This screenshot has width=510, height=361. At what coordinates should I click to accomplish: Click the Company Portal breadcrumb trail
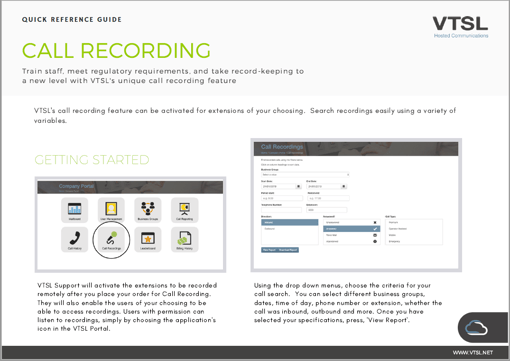[x=69, y=191]
